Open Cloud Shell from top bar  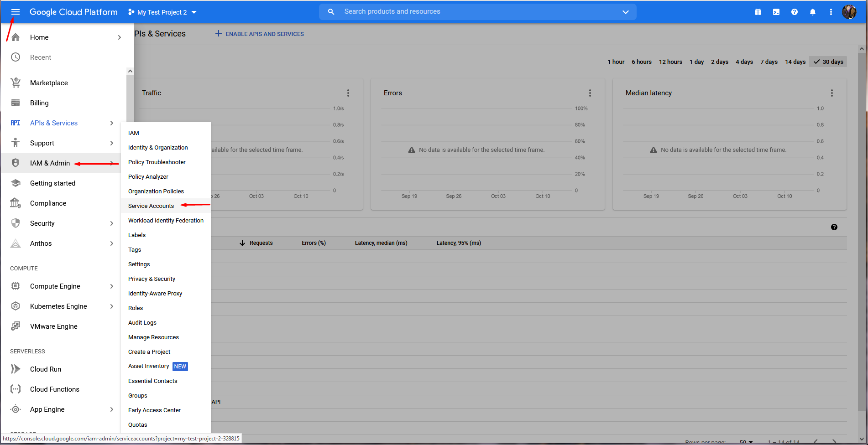(x=776, y=12)
